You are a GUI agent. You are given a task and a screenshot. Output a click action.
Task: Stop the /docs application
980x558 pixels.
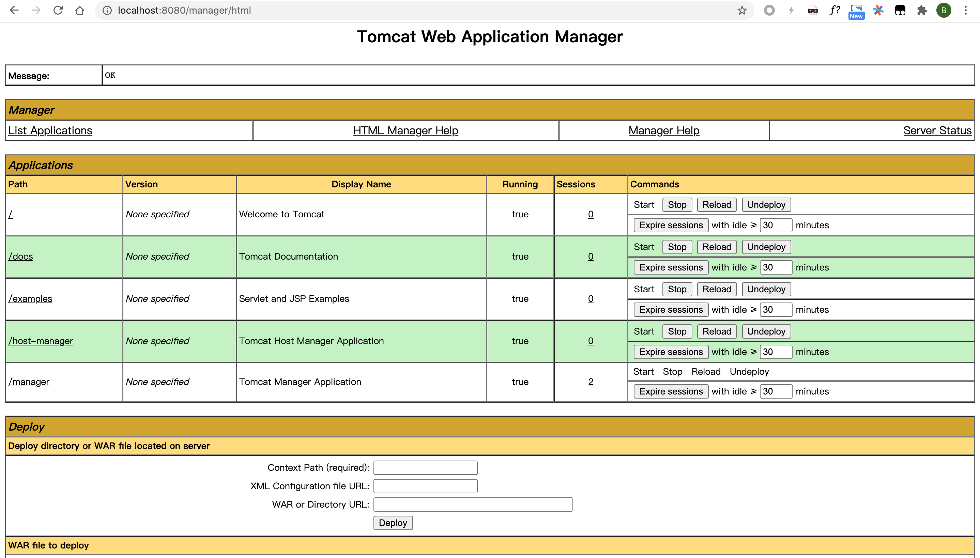pos(677,247)
